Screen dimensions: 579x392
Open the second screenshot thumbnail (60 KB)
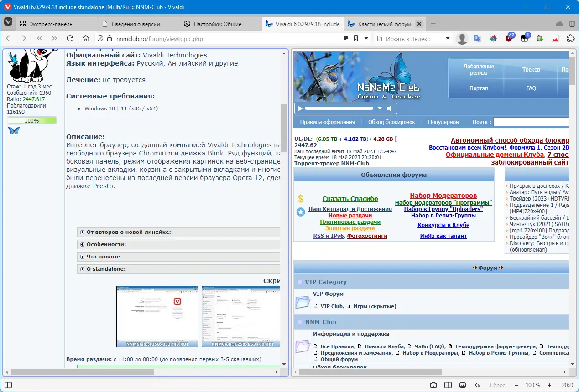(241, 316)
